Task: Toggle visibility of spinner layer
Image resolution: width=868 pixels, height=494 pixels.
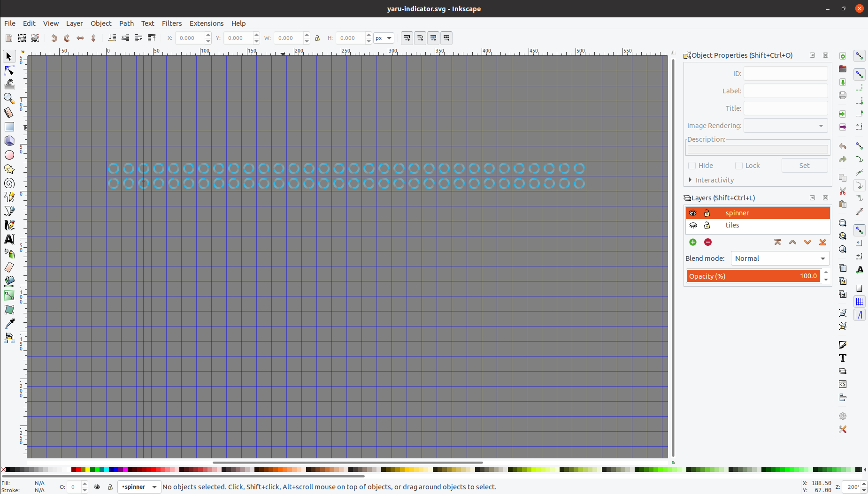Action: pos(693,213)
